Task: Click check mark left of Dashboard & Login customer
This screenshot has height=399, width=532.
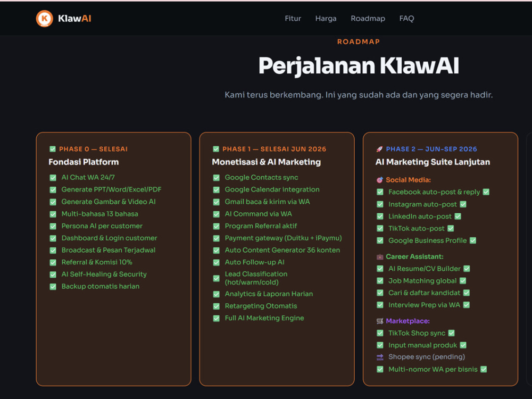Action: 53,238
